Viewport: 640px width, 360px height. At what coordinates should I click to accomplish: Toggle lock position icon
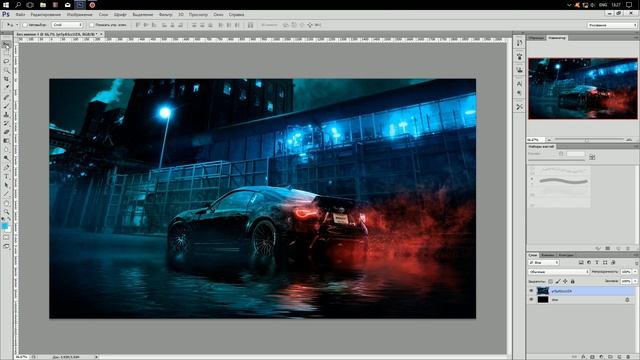(x=565, y=281)
